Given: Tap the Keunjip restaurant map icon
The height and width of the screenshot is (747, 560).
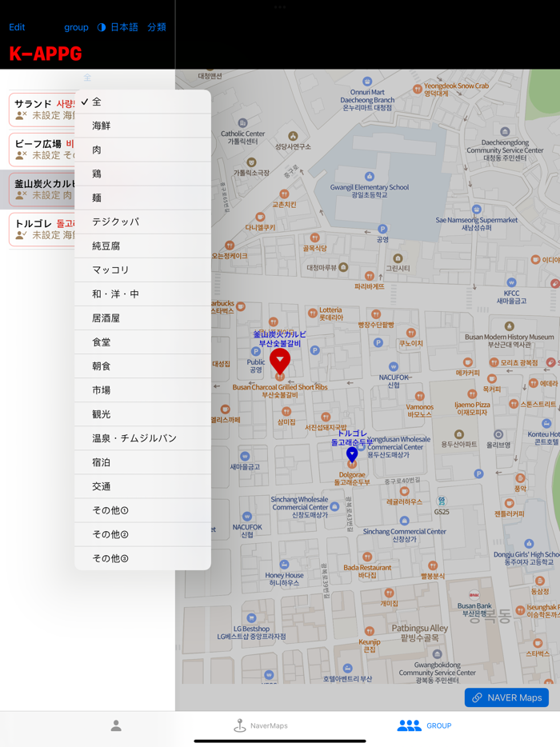Looking at the screenshot, I should pyautogui.click(x=370, y=631).
